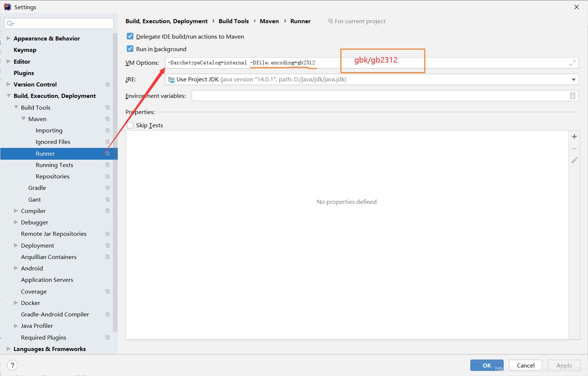Toggle Run in background checkbox
Viewport: 588px width, 376px height.
click(x=130, y=49)
